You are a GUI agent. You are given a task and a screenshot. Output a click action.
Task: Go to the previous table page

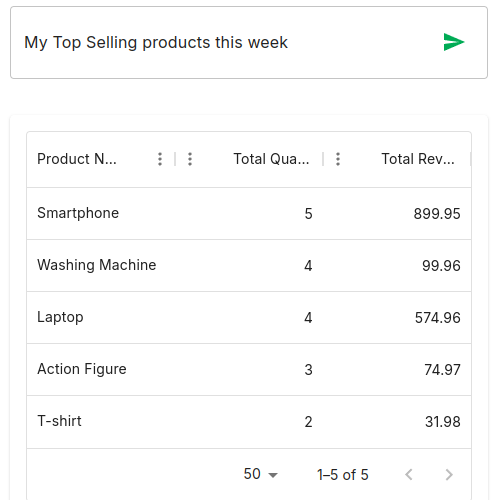pyautogui.click(x=409, y=474)
